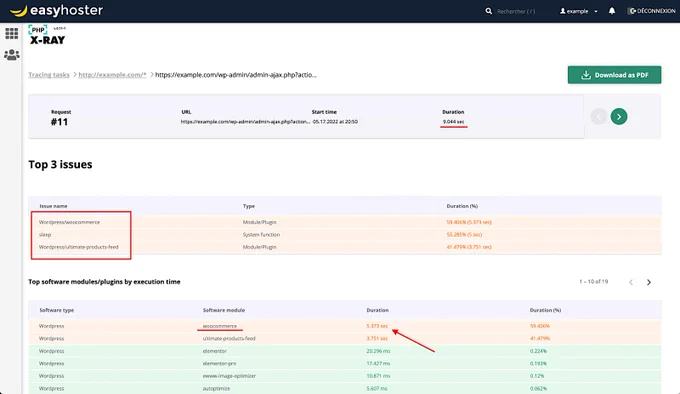Click the easyhoster logo
This screenshot has height=394, width=680.
(x=56, y=10)
